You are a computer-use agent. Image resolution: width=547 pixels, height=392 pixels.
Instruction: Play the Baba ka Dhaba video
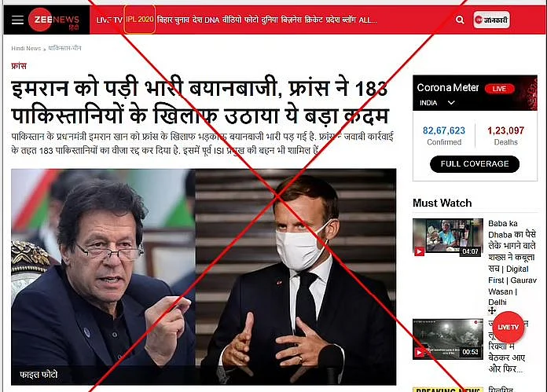pyautogui.click(x=448, y=237)
